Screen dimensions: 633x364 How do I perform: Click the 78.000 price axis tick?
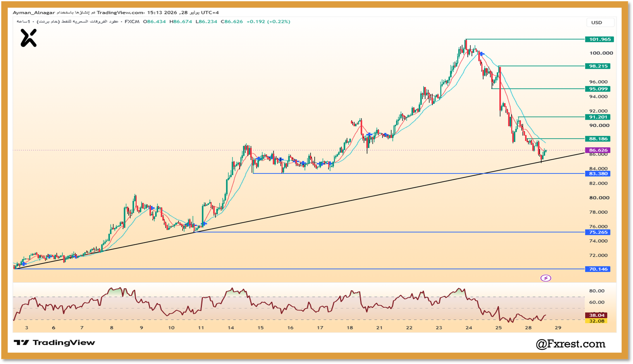pos(598,212)
